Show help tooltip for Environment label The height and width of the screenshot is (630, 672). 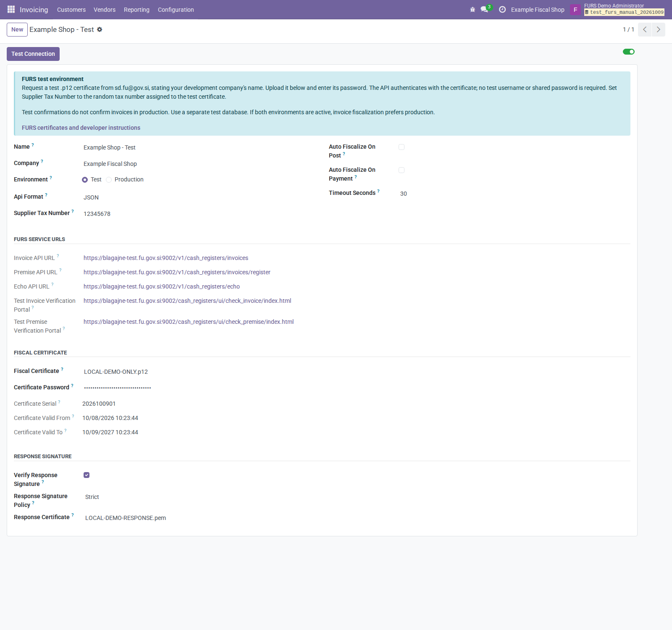[51, 178]
